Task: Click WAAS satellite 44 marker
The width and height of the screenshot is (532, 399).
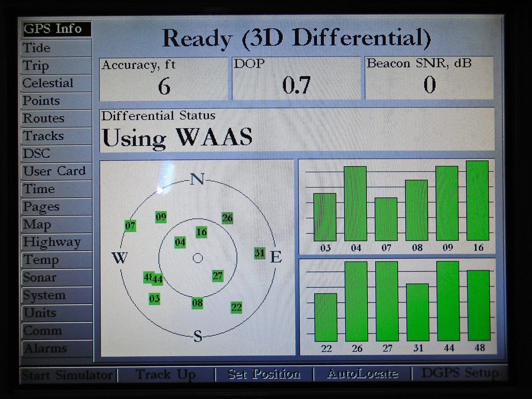Action: coord(158,280)
